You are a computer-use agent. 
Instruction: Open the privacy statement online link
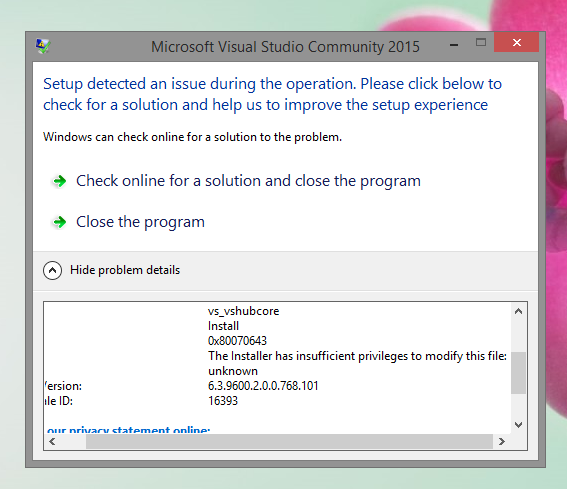tap(128, 430)
